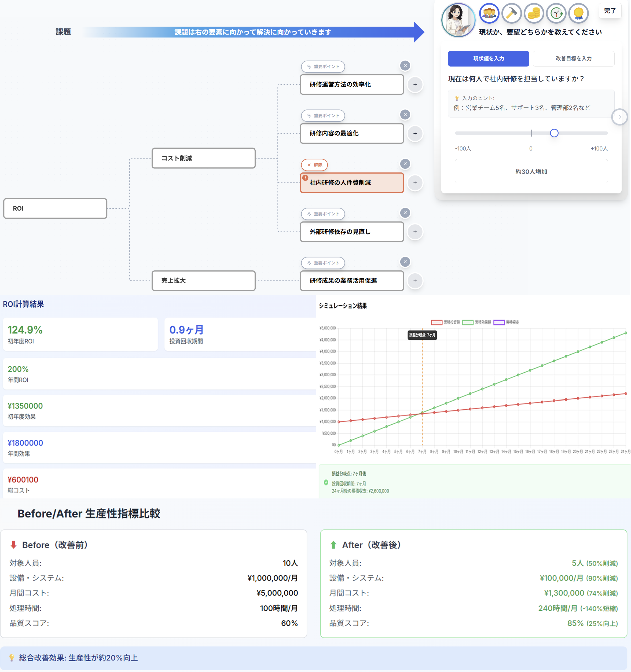This screenshot has width=631, height=672.
Task: Toggle 重要ポイント on 研修運営方法の効率化
Action: click(323, 67)
